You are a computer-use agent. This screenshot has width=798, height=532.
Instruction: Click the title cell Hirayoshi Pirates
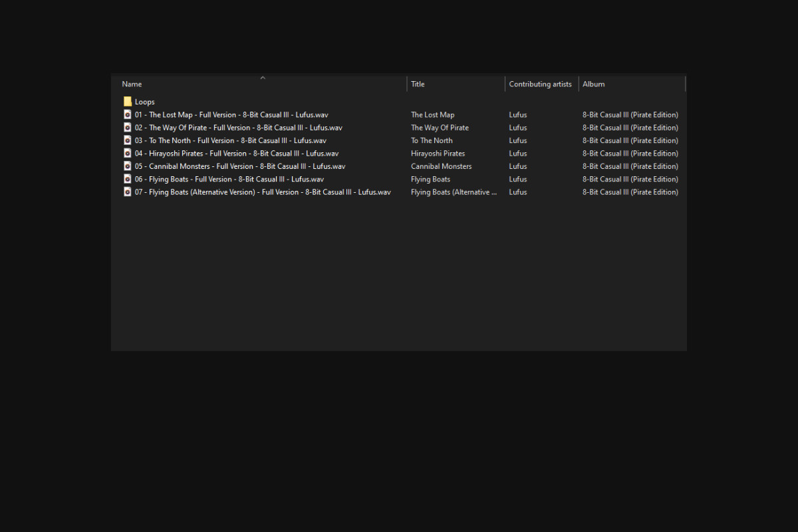pos(438,154)
